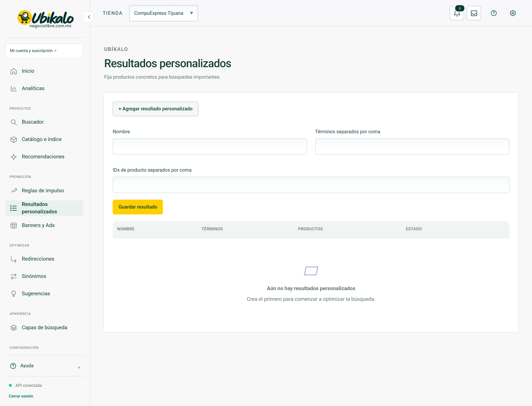Open Sugerencias menu item
The height and width of the screenshot is (406, 532).
44,294
